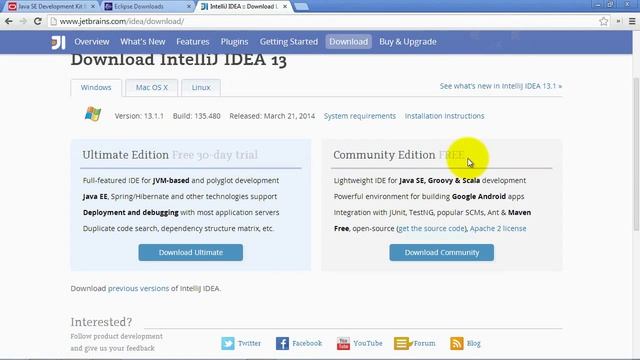Screen dimensions: 640x360
Task: Open the Twitter text link
Action: tap(249, 343)
